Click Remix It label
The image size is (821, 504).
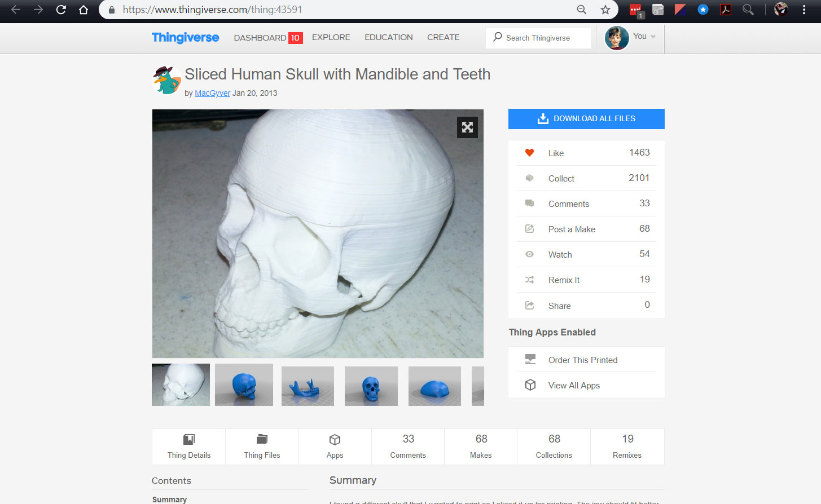point(564,280)
